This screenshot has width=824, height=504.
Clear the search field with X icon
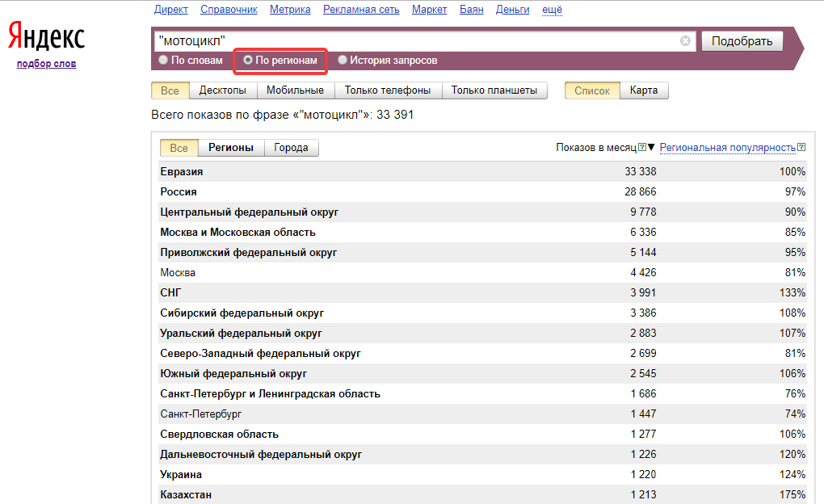685,41
